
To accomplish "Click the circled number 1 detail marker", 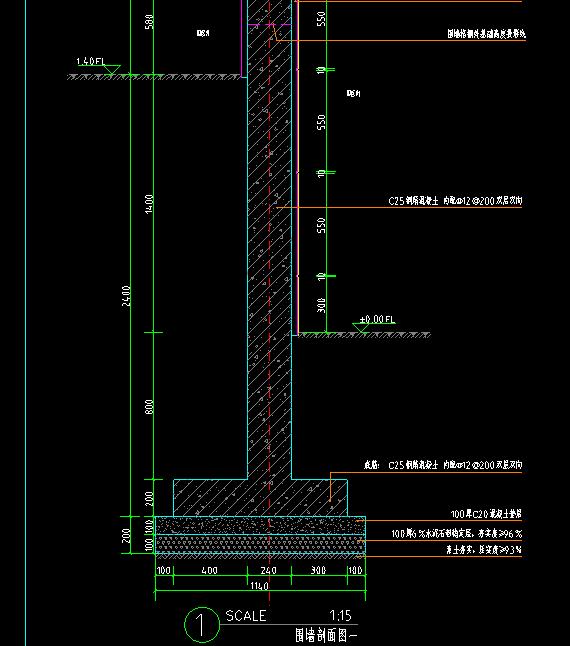I will [x=202, y=625].
